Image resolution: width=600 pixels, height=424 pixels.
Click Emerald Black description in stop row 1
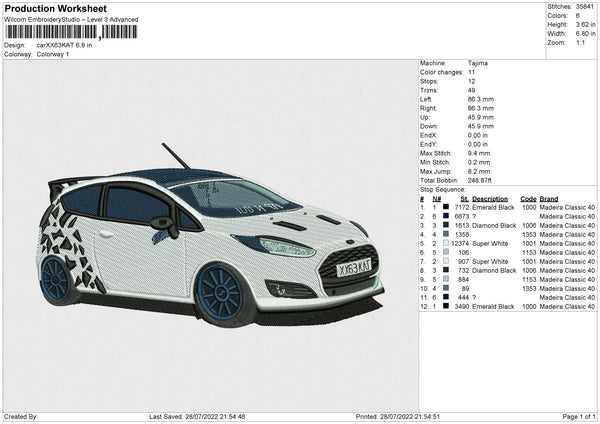point(493,207)
